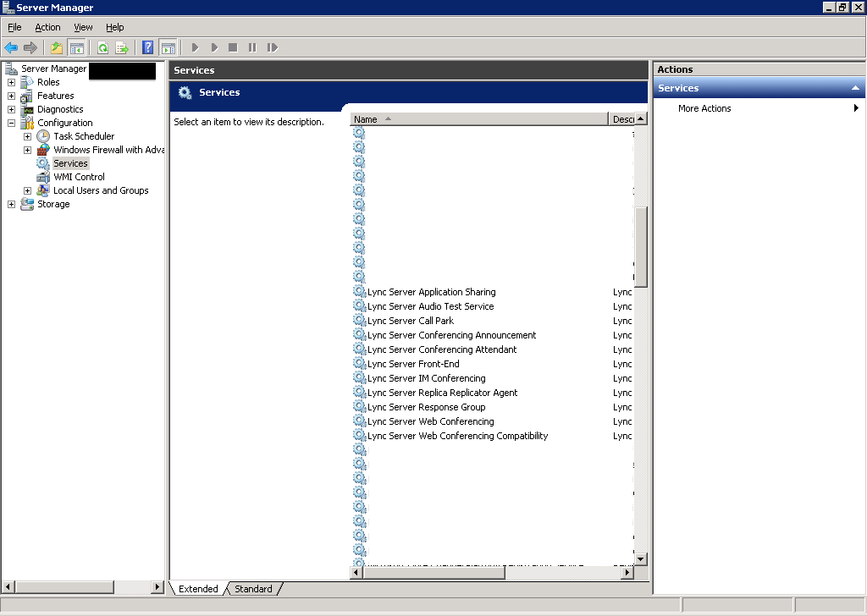Click the Local Users and Groups icon
The height and width of the screenshot is (616, 867).
click(43, 190)
